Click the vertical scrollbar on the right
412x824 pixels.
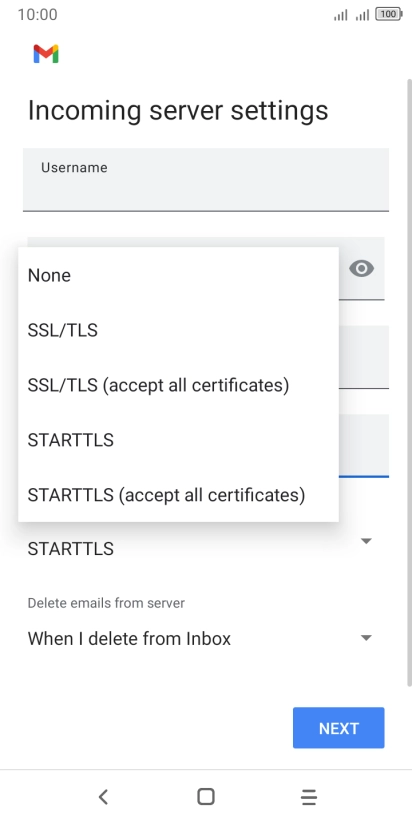tap(409, 383)
